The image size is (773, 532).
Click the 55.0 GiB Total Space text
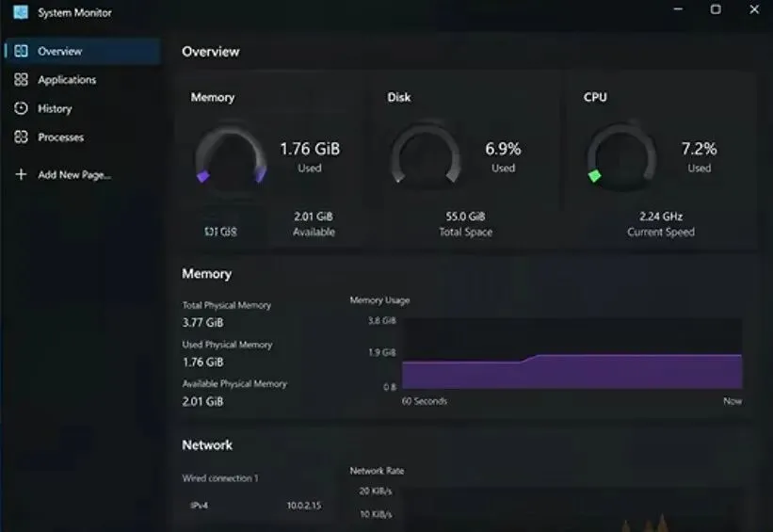465,224
